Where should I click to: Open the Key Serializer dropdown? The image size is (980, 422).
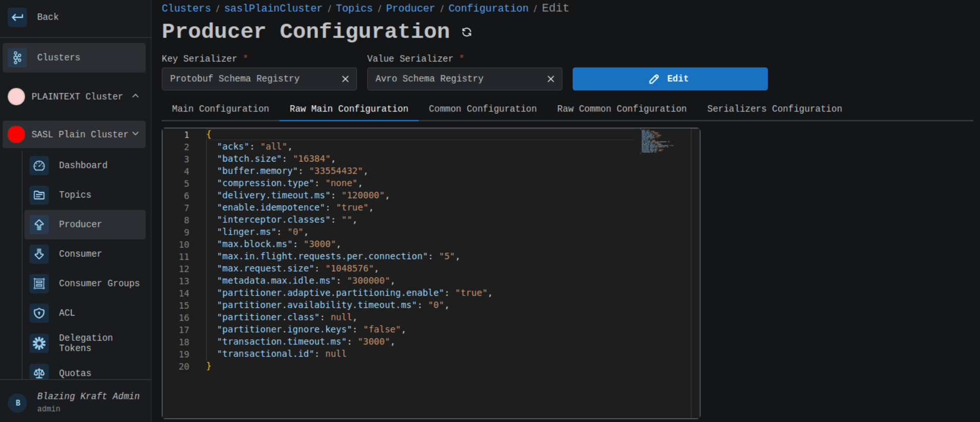[x=252, y=79]
